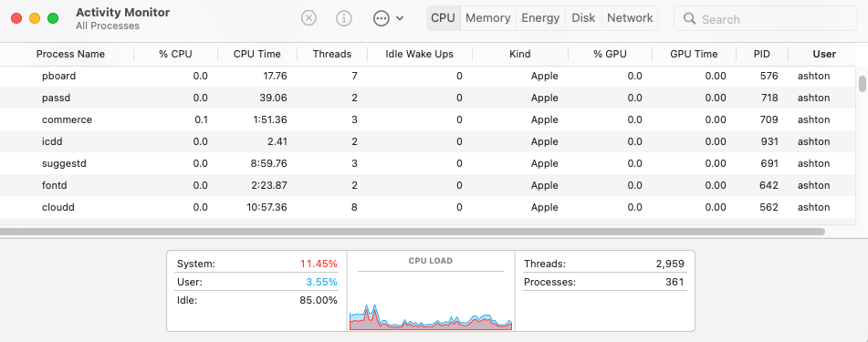
Task: Sort by Process Name column
Action: 70,54
